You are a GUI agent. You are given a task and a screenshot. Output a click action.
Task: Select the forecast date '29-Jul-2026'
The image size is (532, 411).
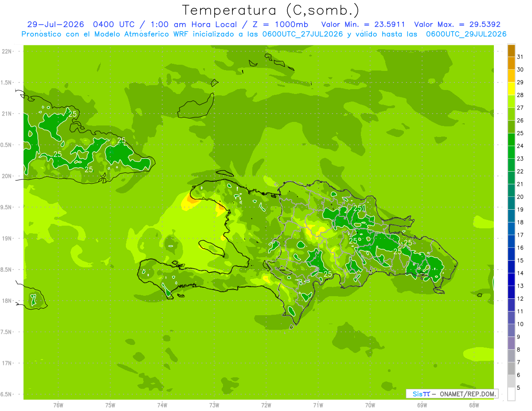[x=55, y=24]
